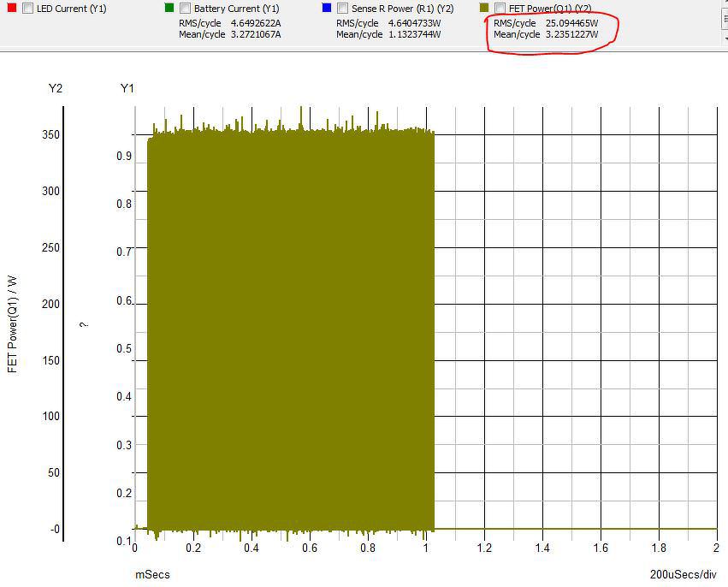Tick the LED Current (Y1) checkbox
Viewport: 728px width, 587px height.
point(28,9)
